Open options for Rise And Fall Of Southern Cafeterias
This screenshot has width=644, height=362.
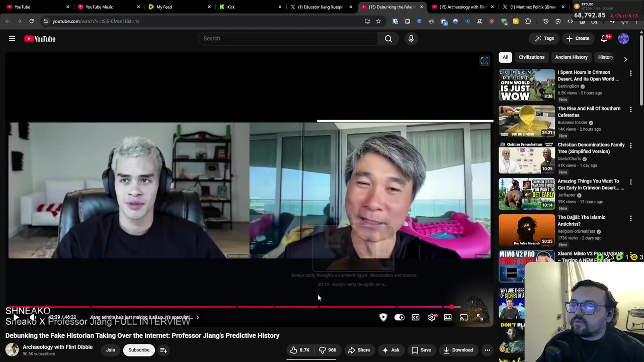click(631, 110)
